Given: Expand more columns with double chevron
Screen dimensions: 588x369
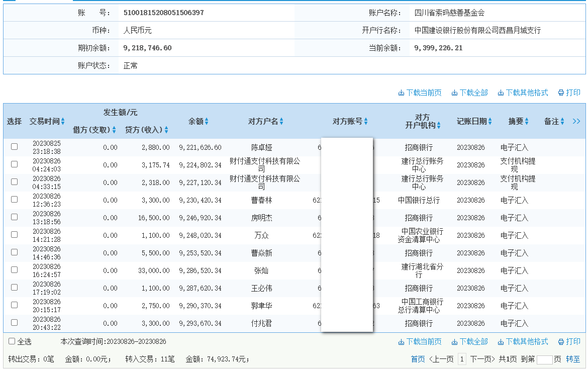Looking at the screenshot, I should [576, 122].
